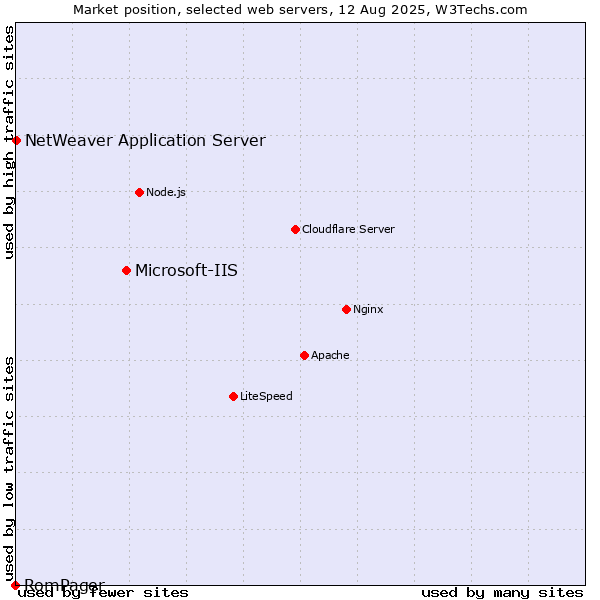Select the Apache label text
Screen dimensions: 600x600
point(330,355)
